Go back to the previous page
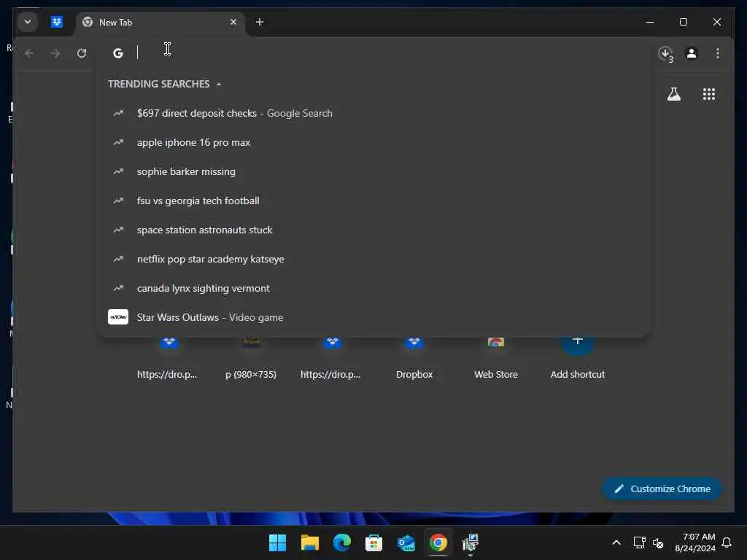The width and height of the screenshot is (747, 560). click(x=29, y=53)
